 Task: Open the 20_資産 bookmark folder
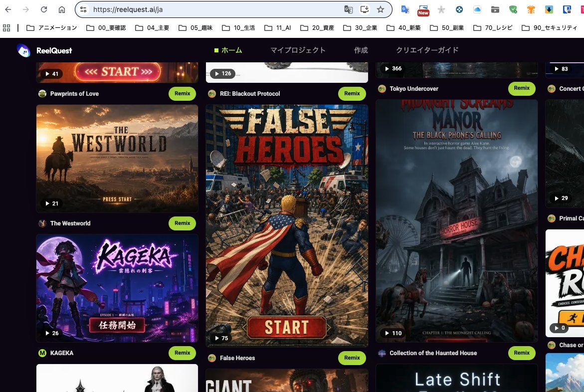click(317, 27)
